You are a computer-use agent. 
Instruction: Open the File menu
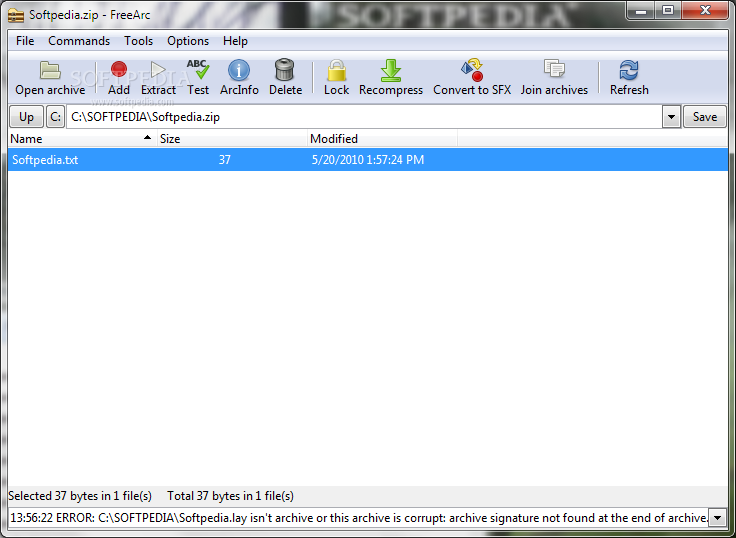[x=25, y=41]
